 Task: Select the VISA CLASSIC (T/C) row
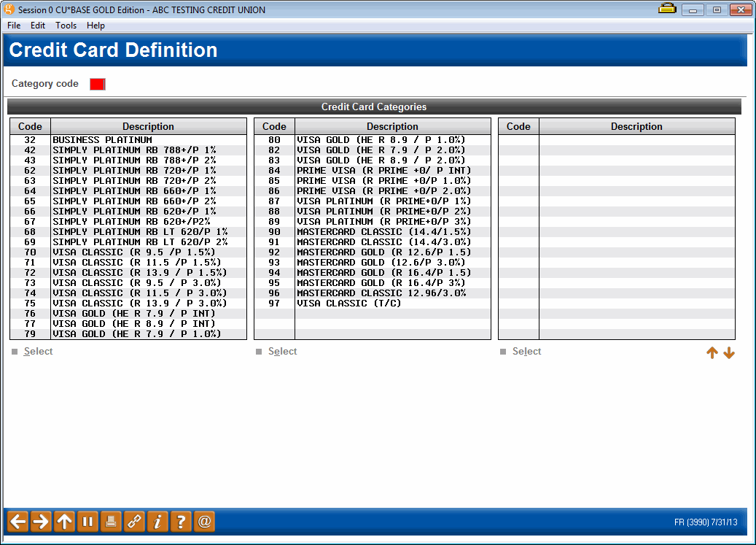pos(348,303)
